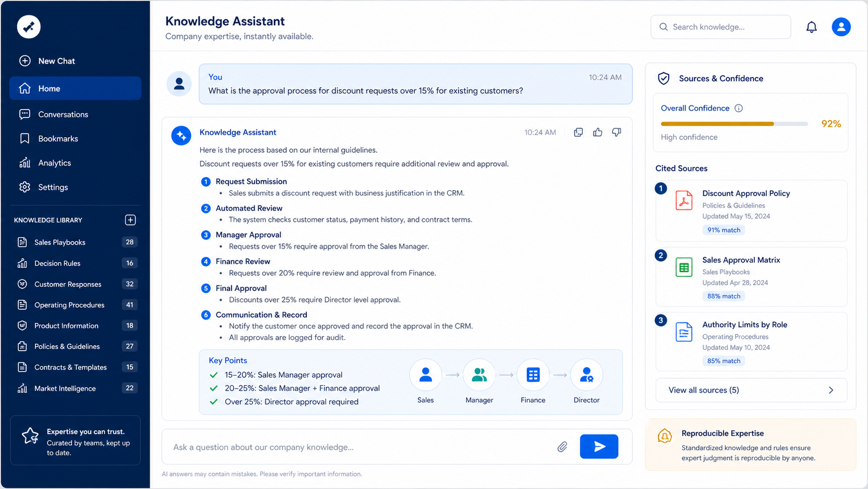
Task: Click the Bookmarks ribbon icon
Action: tap(24, 139)
